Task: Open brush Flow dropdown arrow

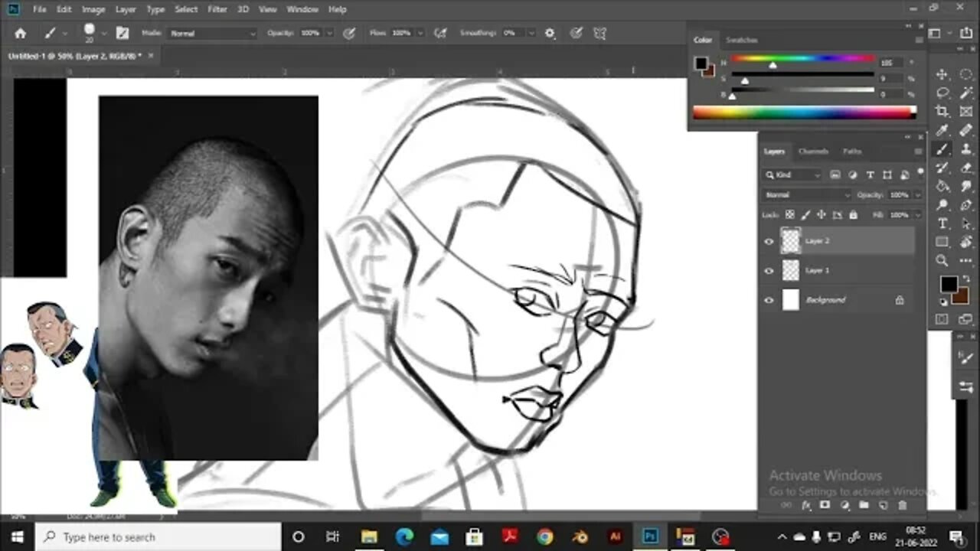Action: click(x=420, y=34)
